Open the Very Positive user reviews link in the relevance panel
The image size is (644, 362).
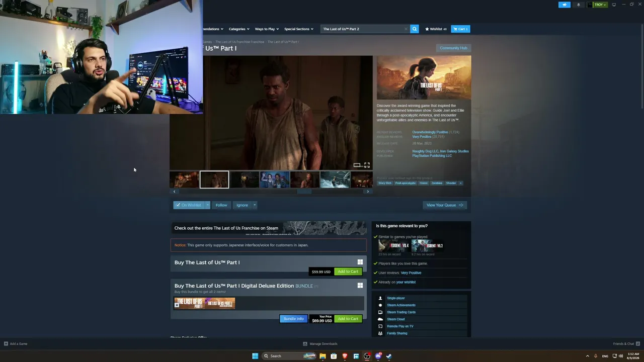click(411, 273)
